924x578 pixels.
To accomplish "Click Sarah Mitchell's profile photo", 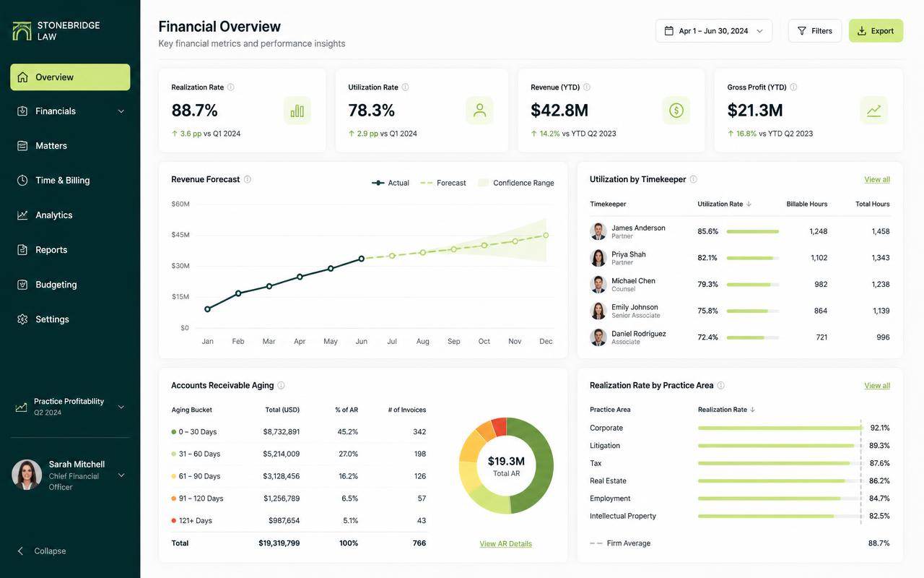I will click(x=27, y=475).
